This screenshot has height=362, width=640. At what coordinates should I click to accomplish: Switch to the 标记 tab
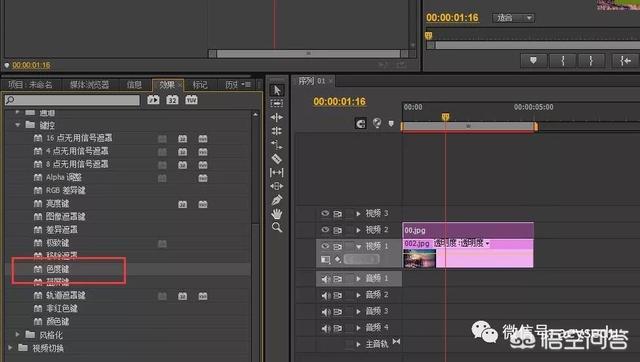[x=200, y=84]
